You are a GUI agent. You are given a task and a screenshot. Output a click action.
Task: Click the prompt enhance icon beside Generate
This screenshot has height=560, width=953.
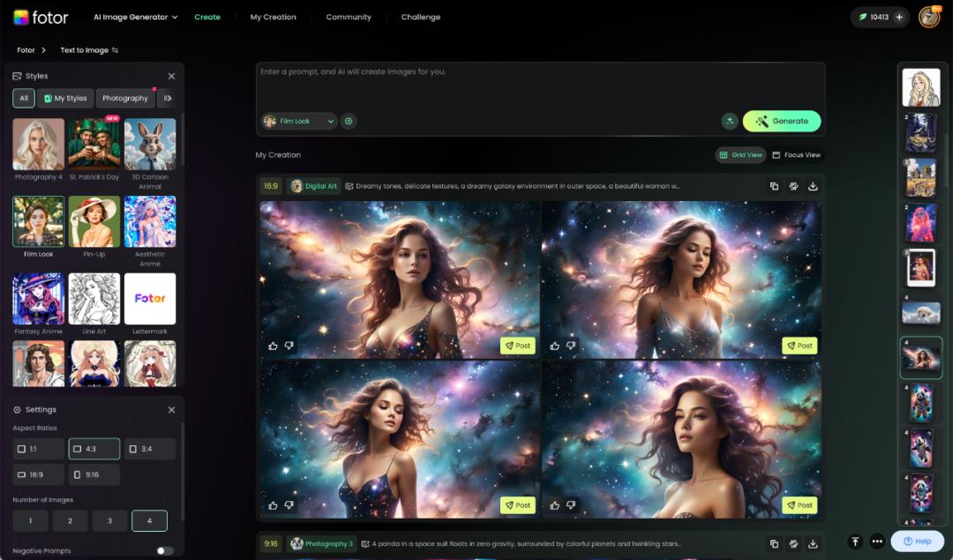[730, 122]
